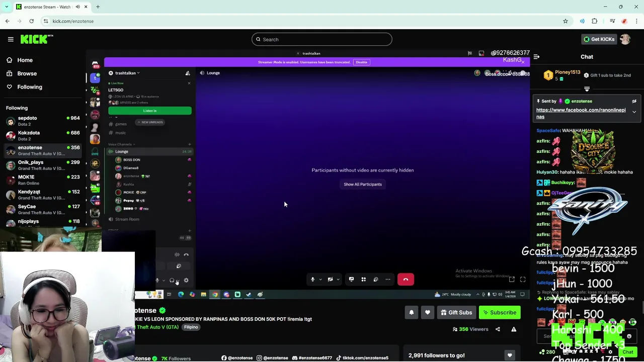644x362 pixels.
Task: Open the Kendyzqt channel in the Following list
Action: (43, 194)
